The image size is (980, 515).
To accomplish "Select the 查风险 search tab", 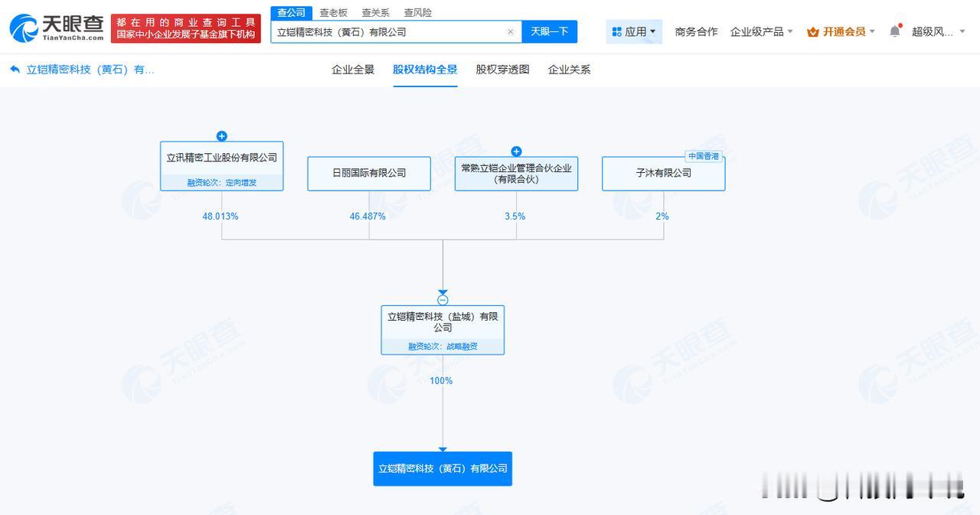I will click(x=417, y=12).
